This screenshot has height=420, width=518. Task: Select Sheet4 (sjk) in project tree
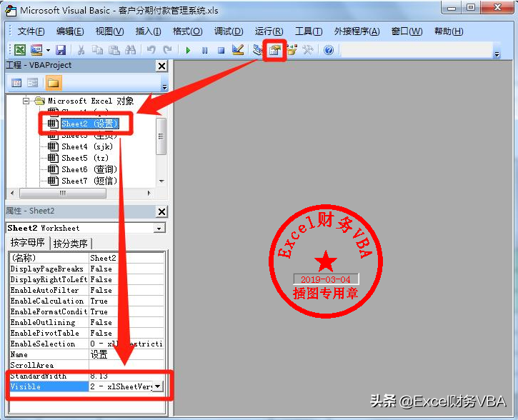point(87,146)
